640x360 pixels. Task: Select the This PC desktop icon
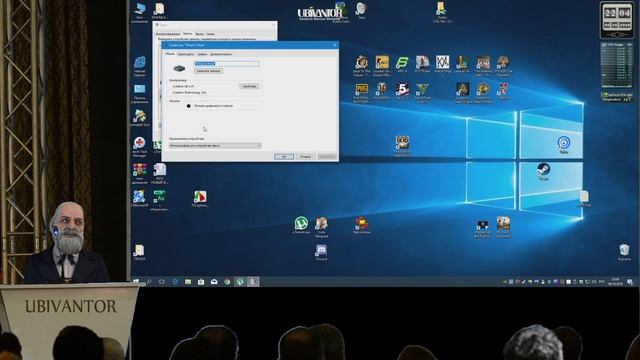[x=140, y=12]
